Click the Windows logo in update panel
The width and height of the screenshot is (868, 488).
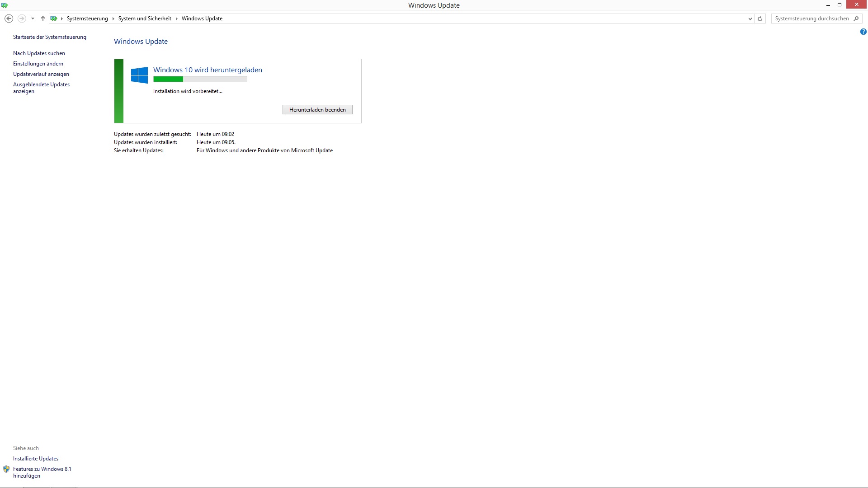click(139, 75)
